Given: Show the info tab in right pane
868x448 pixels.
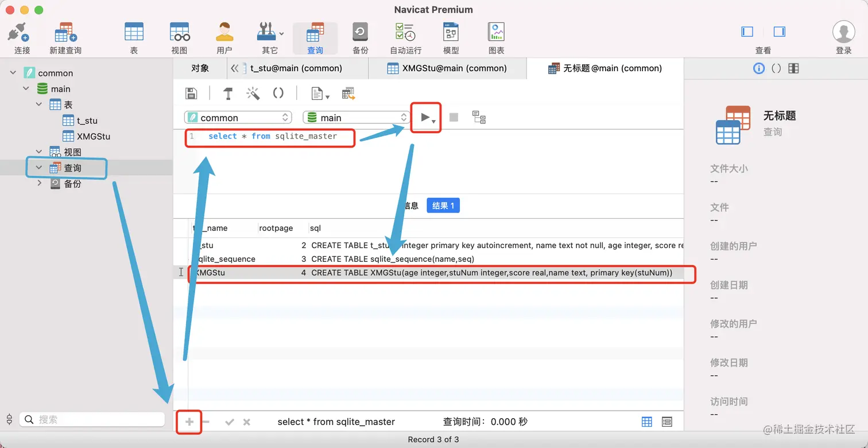Looking at the screenshot, I should pos(759,68).
